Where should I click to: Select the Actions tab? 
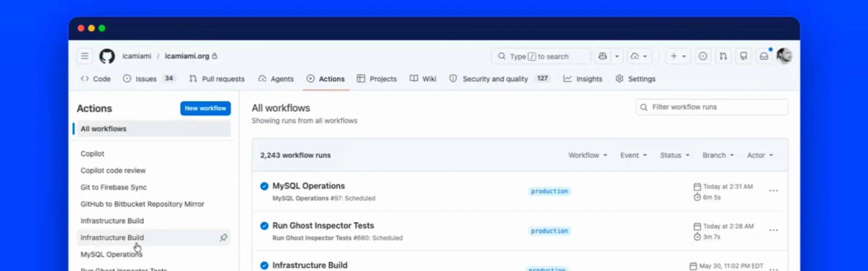pos(325,79)
